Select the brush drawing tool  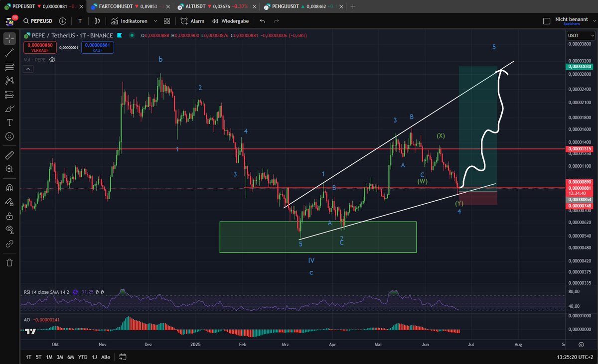click(9, 108)
